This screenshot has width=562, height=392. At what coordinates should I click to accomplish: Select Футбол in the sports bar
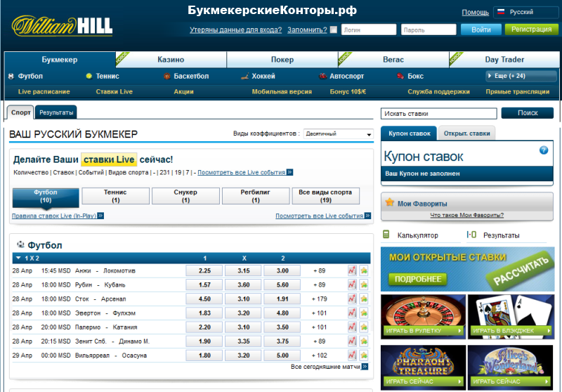30,76
